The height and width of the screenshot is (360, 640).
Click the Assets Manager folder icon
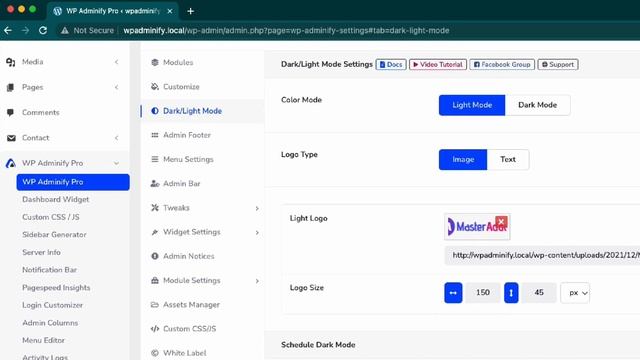[155, 304]
